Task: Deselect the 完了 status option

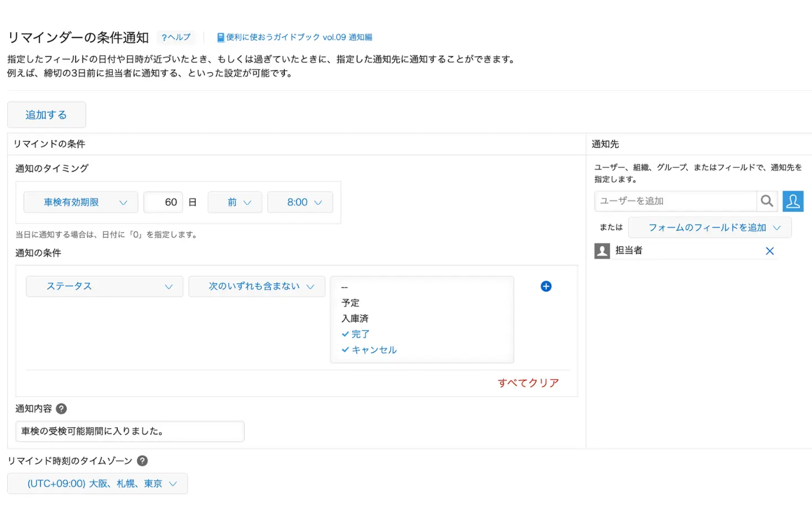Action: click(x=355, y=334)
